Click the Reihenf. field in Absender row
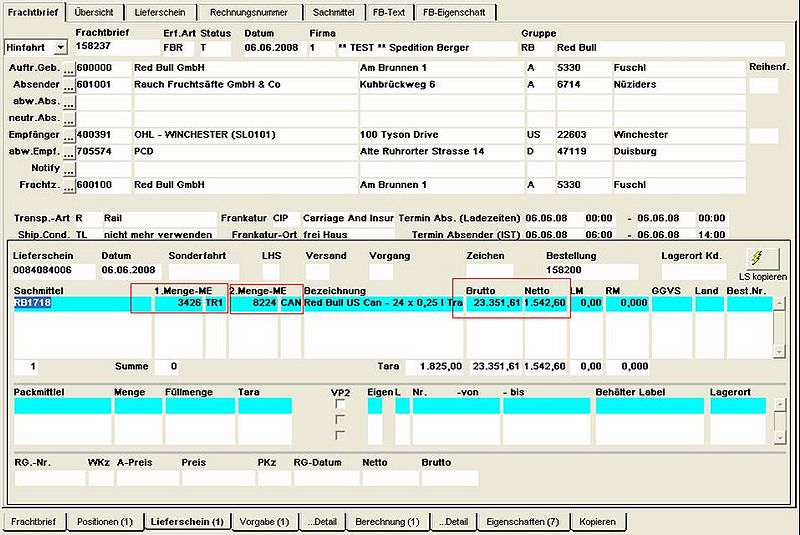Image resolution: width=800 pixels, height=535 pixels. tap(764, 85)
